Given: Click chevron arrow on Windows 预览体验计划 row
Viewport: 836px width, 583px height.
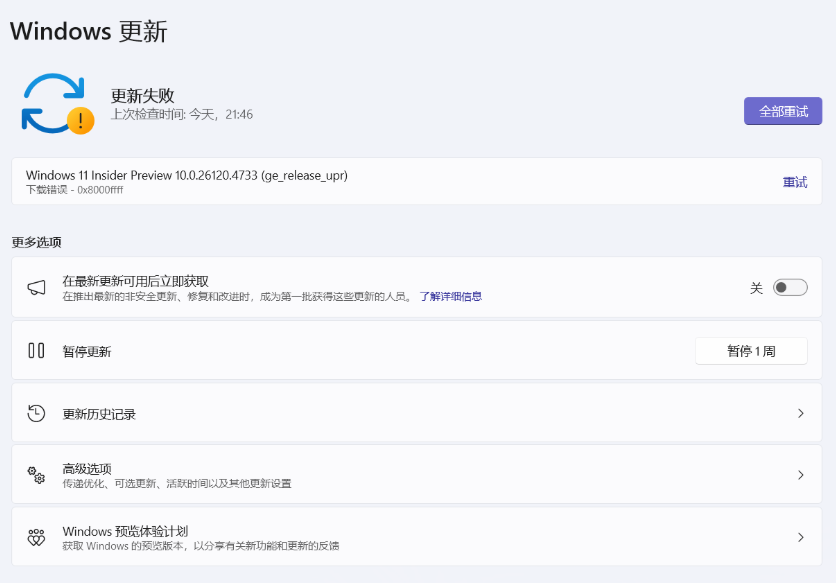Looking at the screenshot, I should [800, 537].
